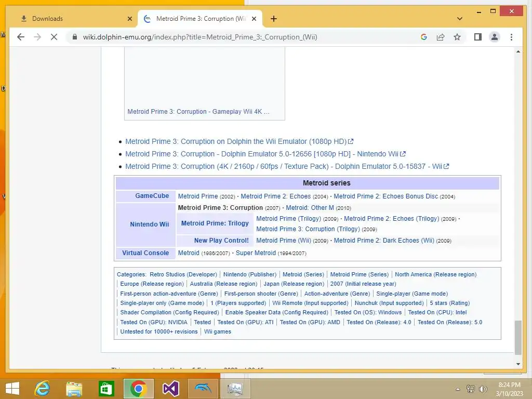Open the 5 stars (Rating) category

449,303
